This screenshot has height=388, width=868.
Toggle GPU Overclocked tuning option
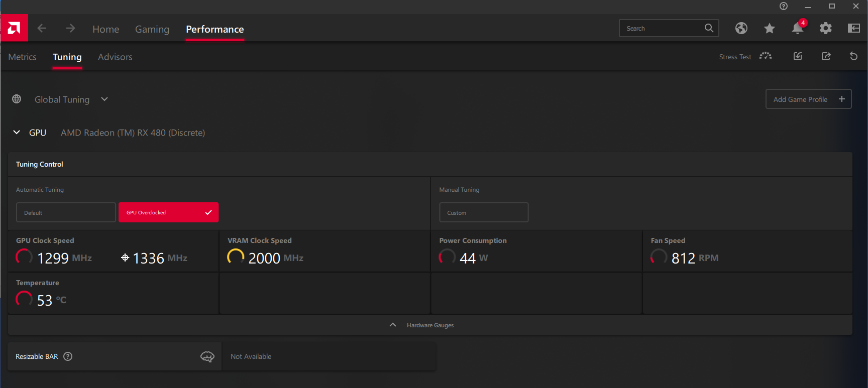coord(168,212)
